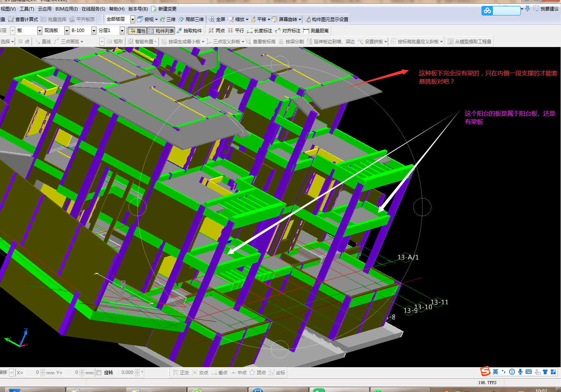Toggle 正交 orthogonal snap
The image size is (561, 392).
(x=181, y=372)
